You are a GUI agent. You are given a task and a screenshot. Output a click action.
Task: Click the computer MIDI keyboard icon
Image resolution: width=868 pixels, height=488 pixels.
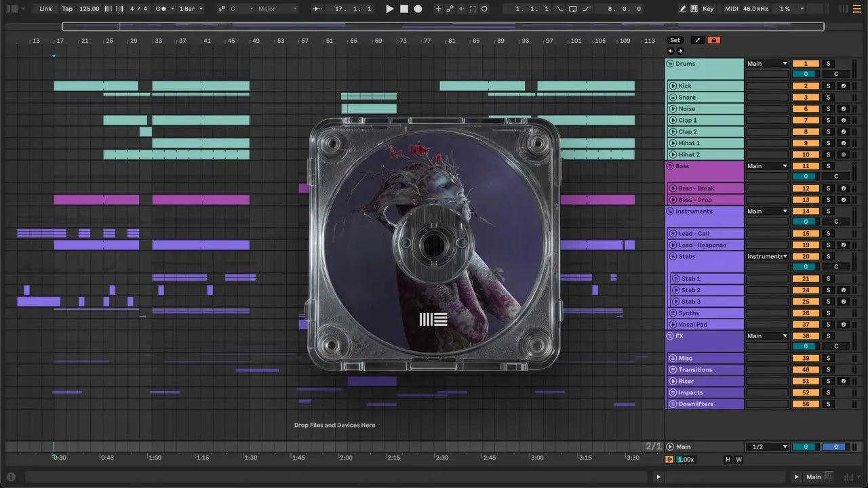[694, 9]
